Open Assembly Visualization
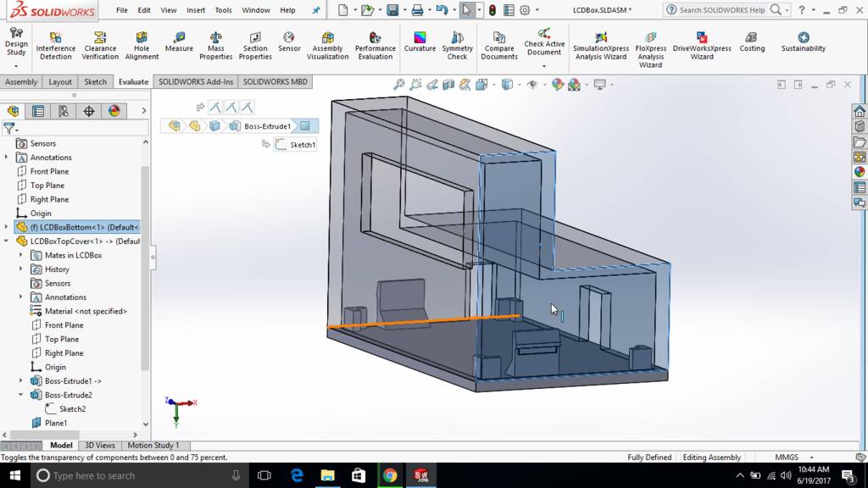Screen dimensions: 868x488 (x=328, y=46)
